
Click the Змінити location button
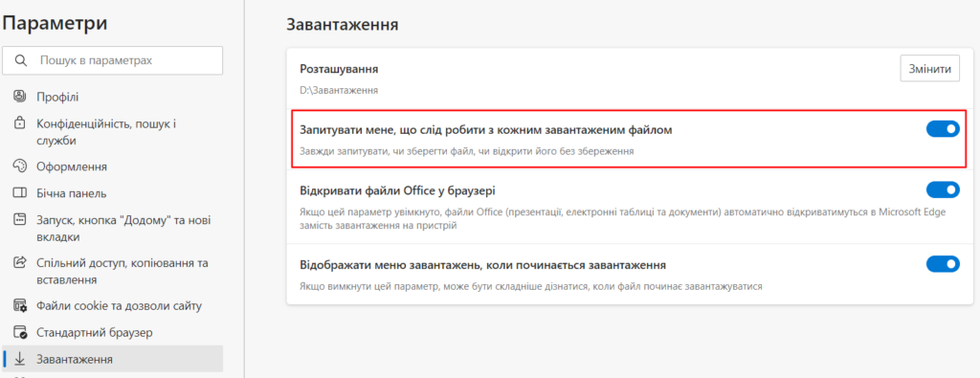click(x=929, y=69)
